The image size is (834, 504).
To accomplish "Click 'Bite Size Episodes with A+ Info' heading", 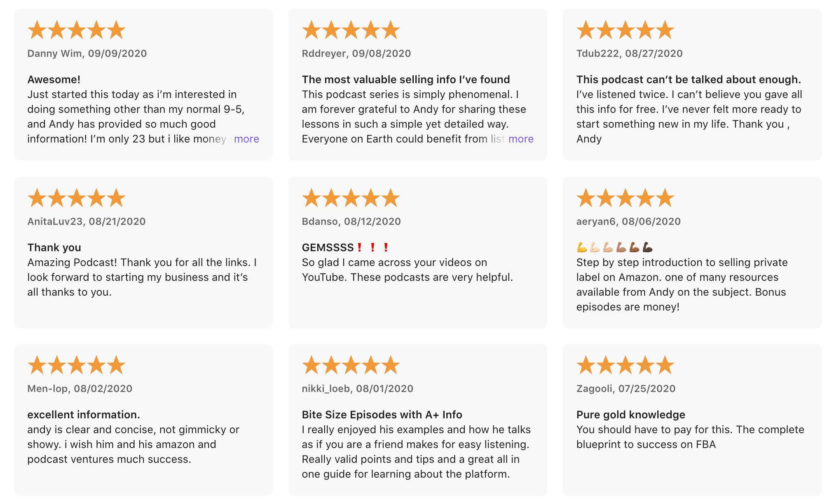I will (x=382, y=415).
